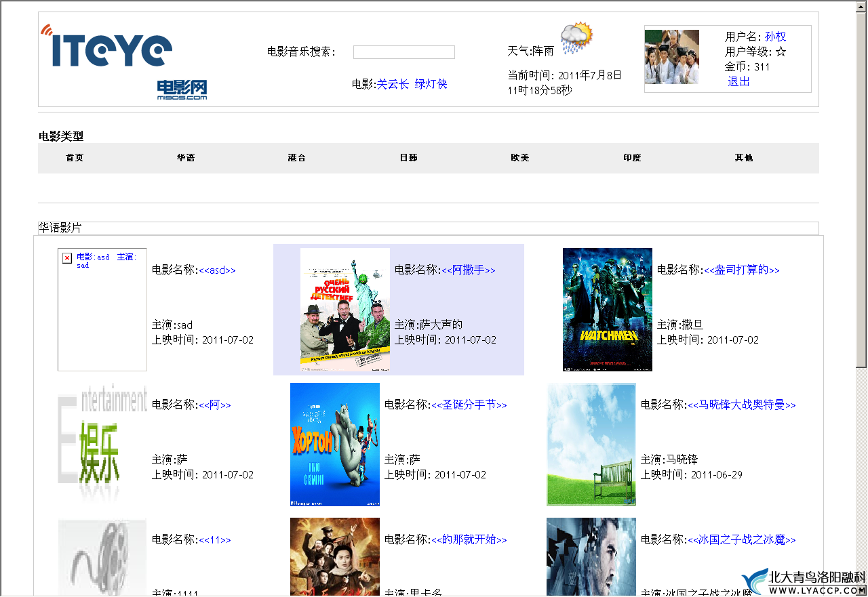Click the 上映时间: 2011-06-29 text
The image size is (868, 597).
[692, 475]
